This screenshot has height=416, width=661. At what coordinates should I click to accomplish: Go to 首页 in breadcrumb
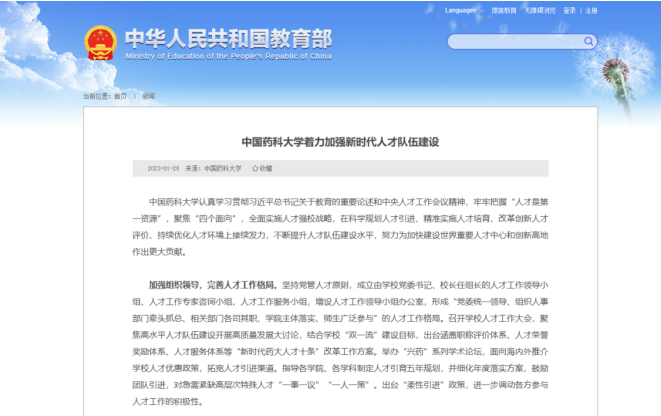[x=120, y=96]
